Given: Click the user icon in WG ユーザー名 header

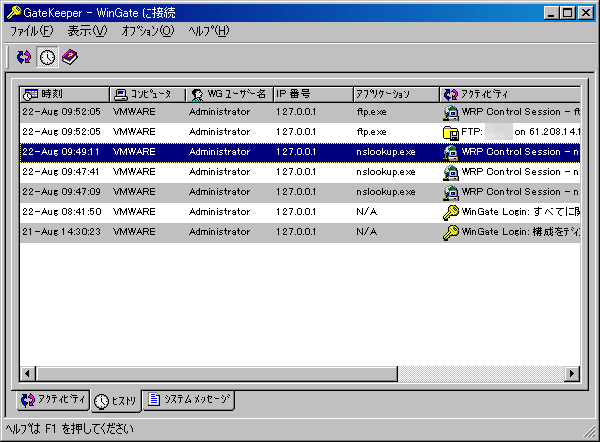Looking at the screenshot, I should click(x=197, y=95).
